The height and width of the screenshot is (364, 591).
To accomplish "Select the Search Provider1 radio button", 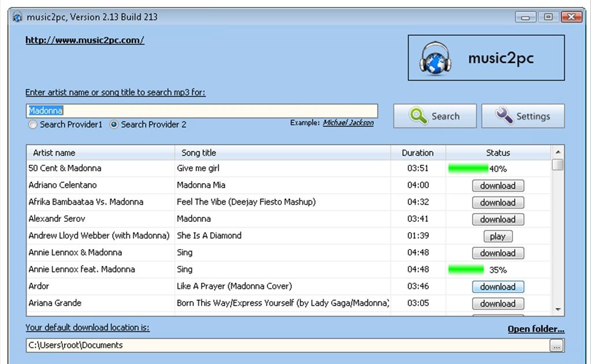I will point(33,124).
